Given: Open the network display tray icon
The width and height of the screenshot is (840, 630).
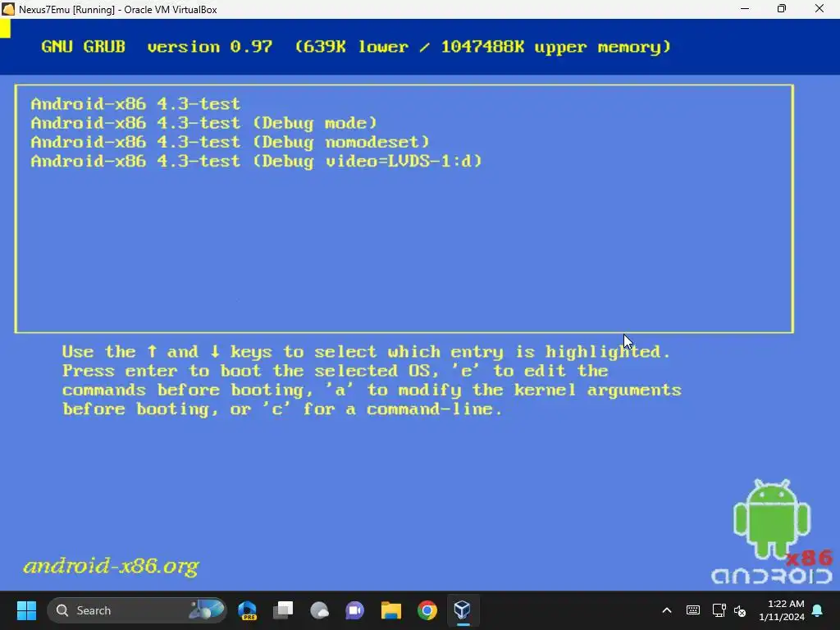Looking at the screenshot, I should coord(719,610).
